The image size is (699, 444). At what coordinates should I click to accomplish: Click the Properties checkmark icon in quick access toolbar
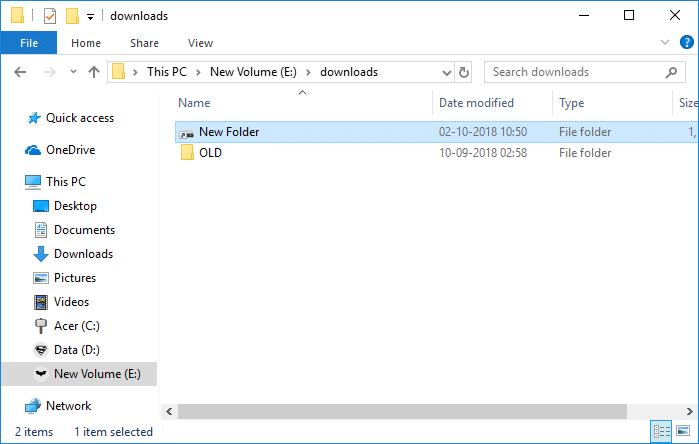click(x=50, y=16)
